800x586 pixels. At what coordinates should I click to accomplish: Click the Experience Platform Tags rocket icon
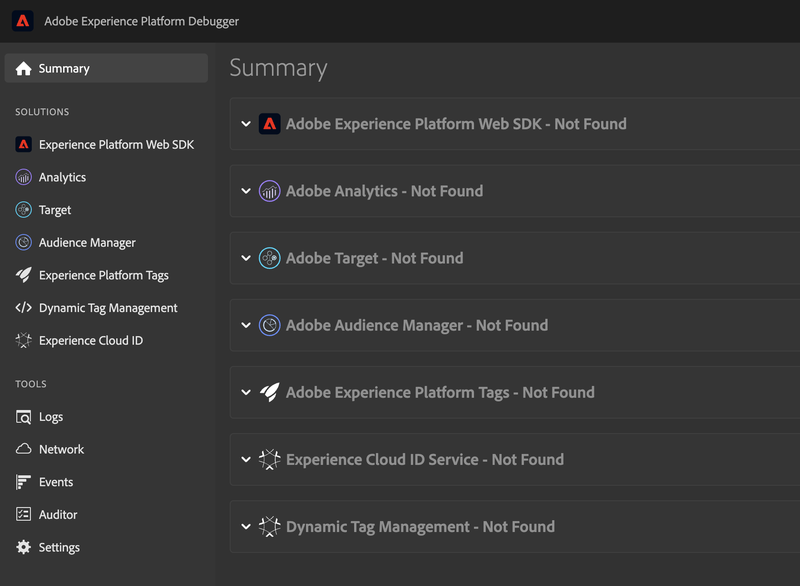click(23, 275)
